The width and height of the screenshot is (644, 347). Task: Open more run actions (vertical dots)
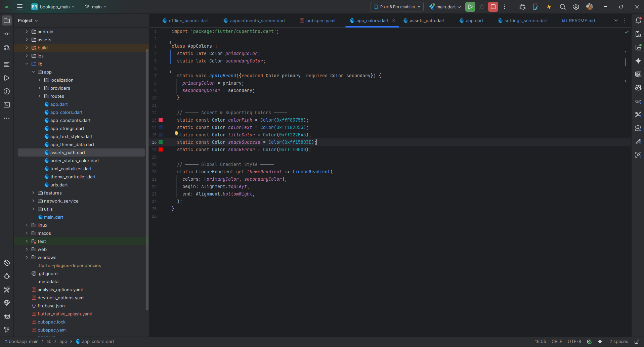coord(505,7)
